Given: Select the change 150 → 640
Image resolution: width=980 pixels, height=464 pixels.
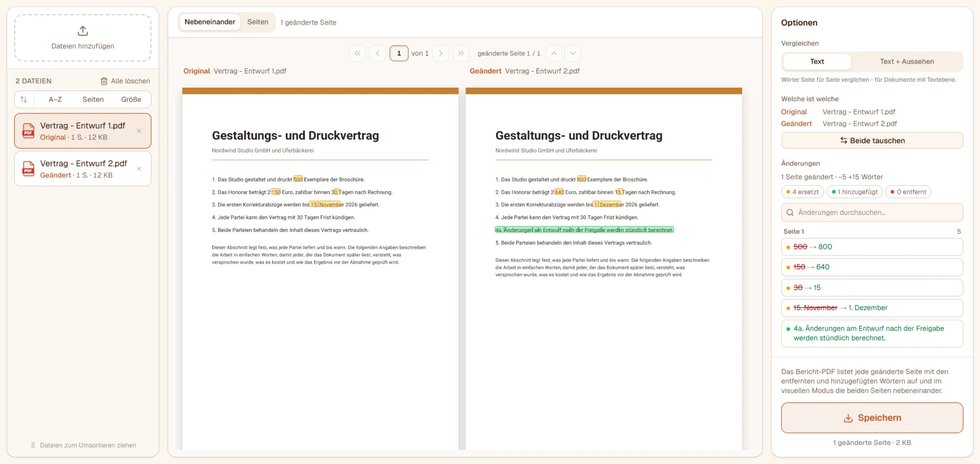Looking at the screenshot, I should tap(872, 267).
